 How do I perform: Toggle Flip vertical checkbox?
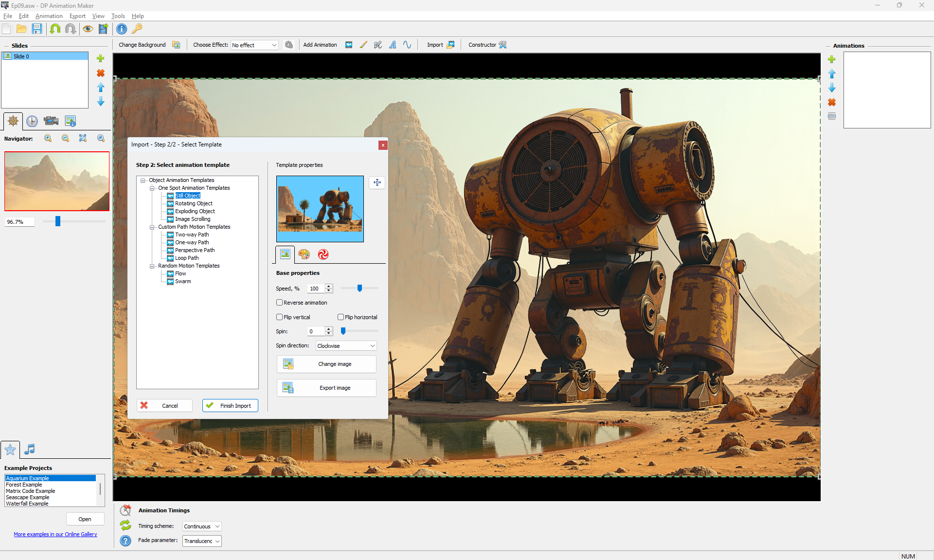280,317
